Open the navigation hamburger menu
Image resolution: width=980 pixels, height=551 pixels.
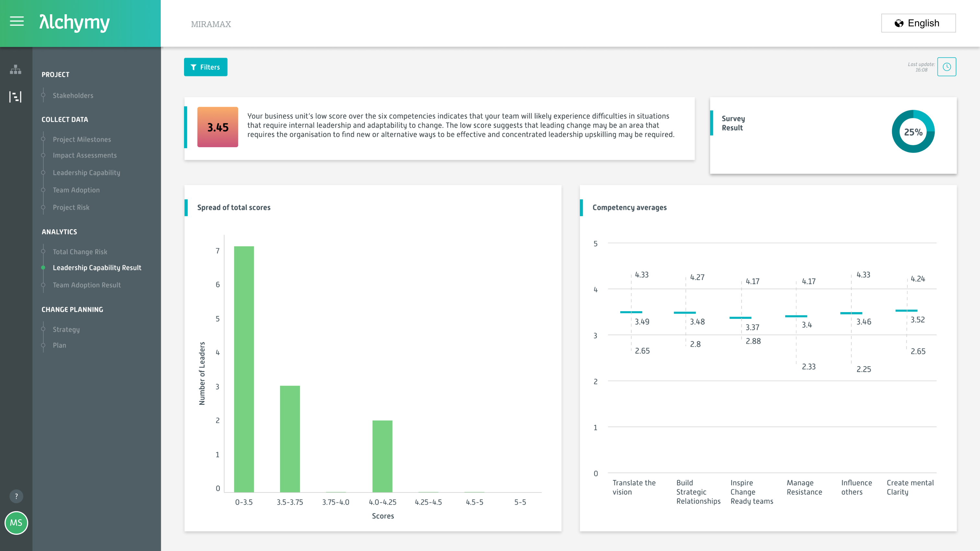[17, 22]
